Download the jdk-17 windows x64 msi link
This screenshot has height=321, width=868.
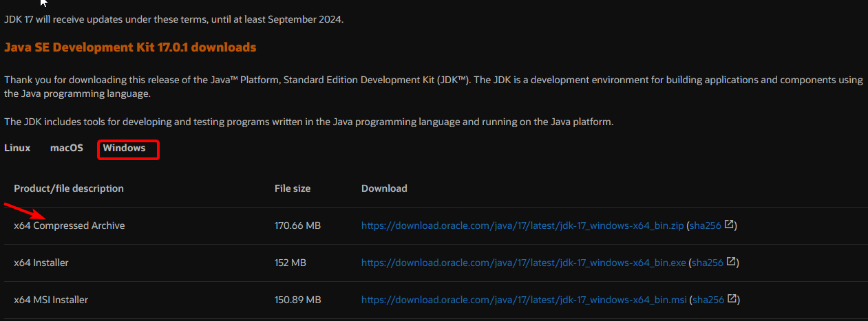524,300
